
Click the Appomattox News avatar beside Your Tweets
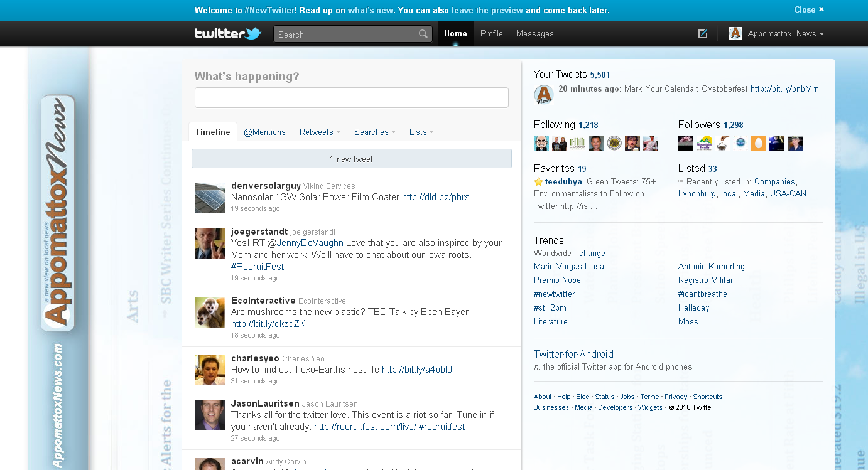[x=543, y=95]
